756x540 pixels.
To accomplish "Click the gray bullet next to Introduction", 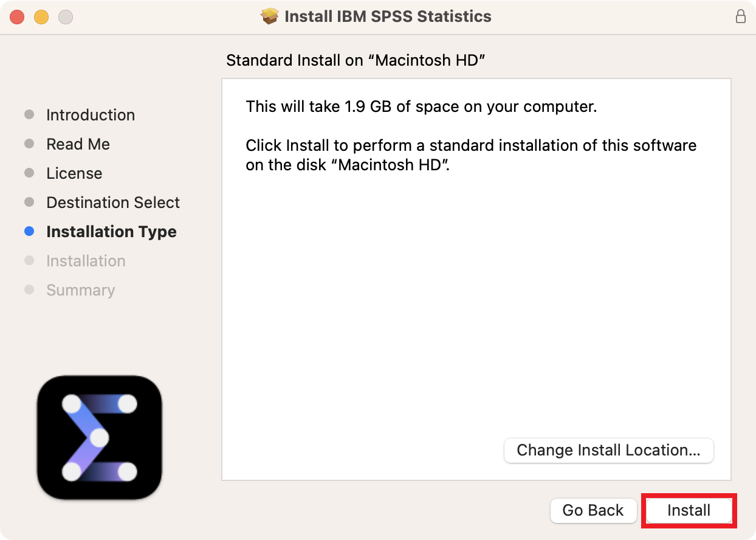I will tap(29, 115).
